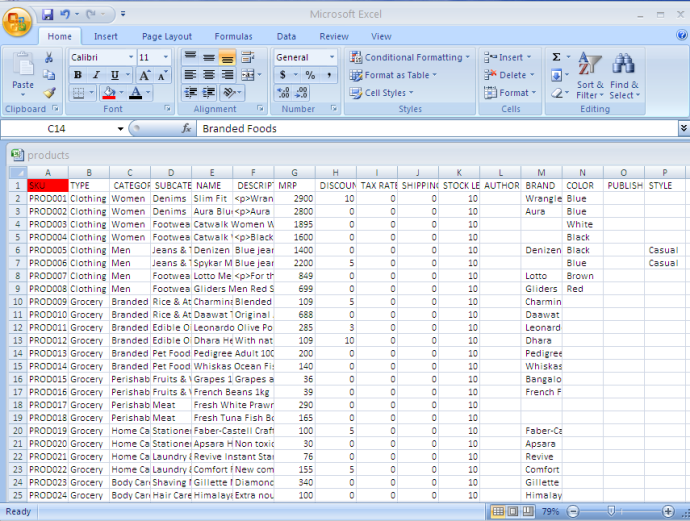Click the AutoSum sigma icon
Image resolution: width=690 pixels, height=521 pixels.
coord(556,57)
